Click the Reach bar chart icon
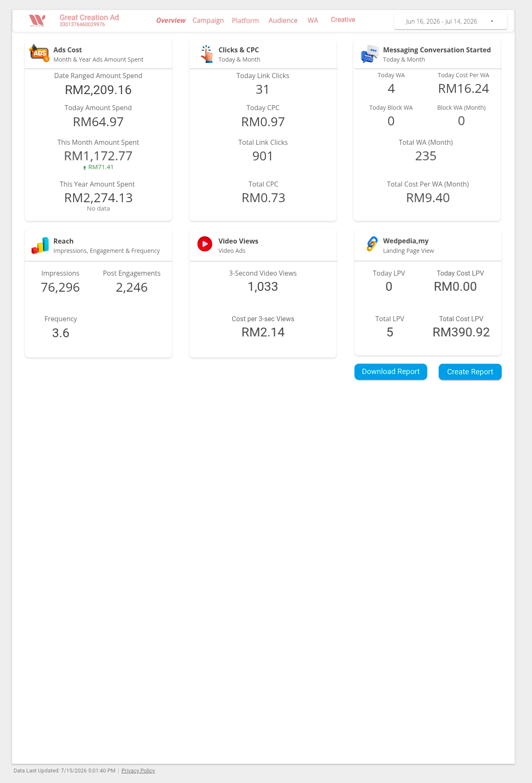This screenshot has width=532, height=783. pos(40,245)
